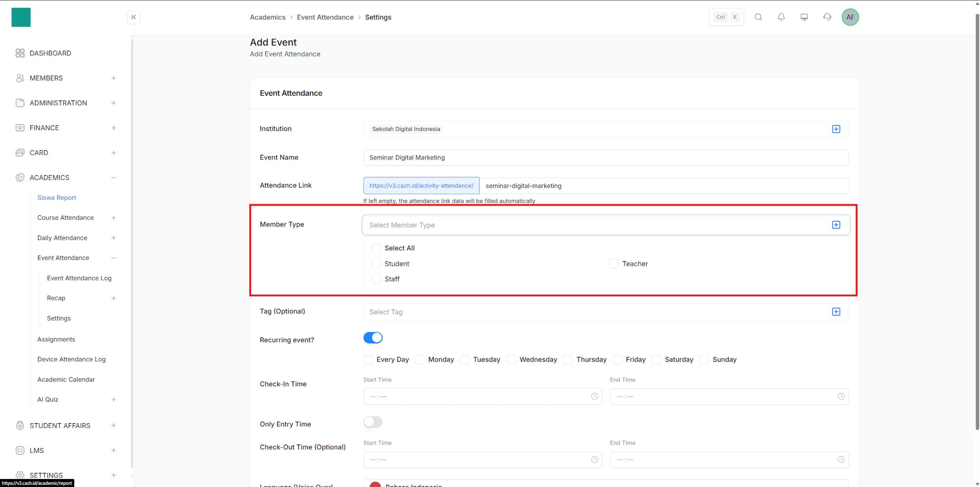The height and width of the screenshot is (487, 980).
Task: Expand Daily Attendance submenu
Action: tap(113, 238)
